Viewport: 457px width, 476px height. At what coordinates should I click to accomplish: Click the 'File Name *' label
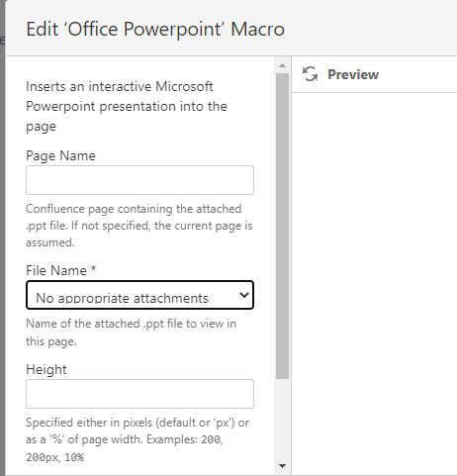pyautogui.click(x=61, y=270)
